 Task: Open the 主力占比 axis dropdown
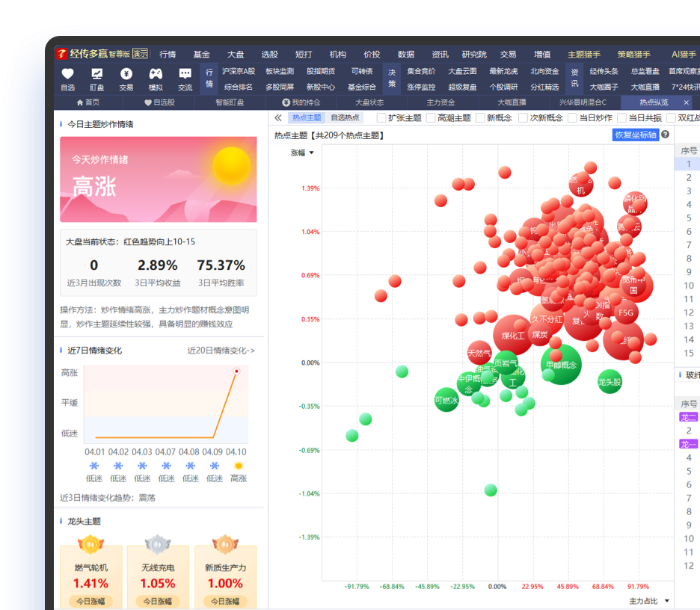pos(649,601)
